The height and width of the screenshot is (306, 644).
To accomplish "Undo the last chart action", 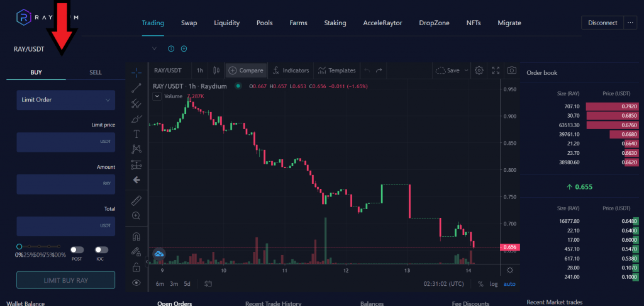I will point(367,71).
